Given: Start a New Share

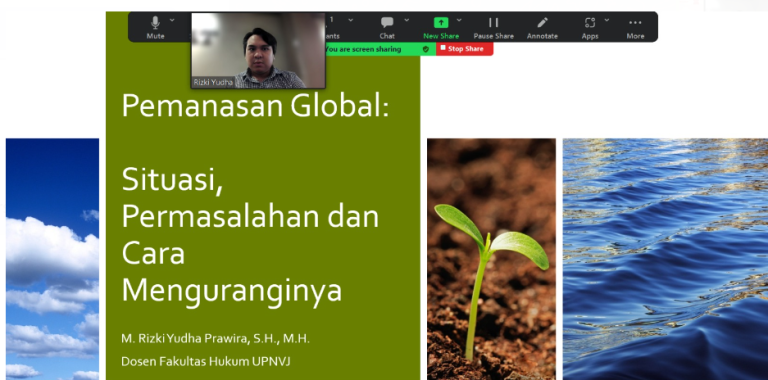Looking at the screenshot, I should (x=441, y=27).
